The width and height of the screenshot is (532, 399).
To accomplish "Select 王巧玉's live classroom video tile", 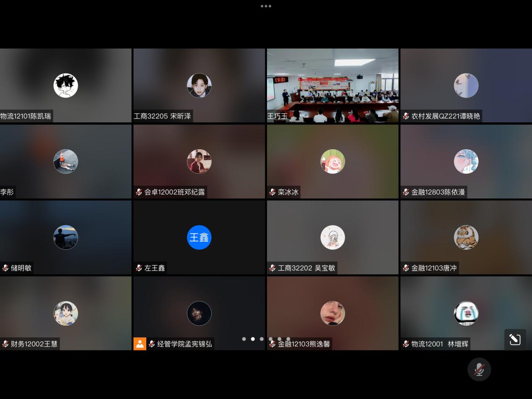I will pyautogui.click(x=332, y=85).
